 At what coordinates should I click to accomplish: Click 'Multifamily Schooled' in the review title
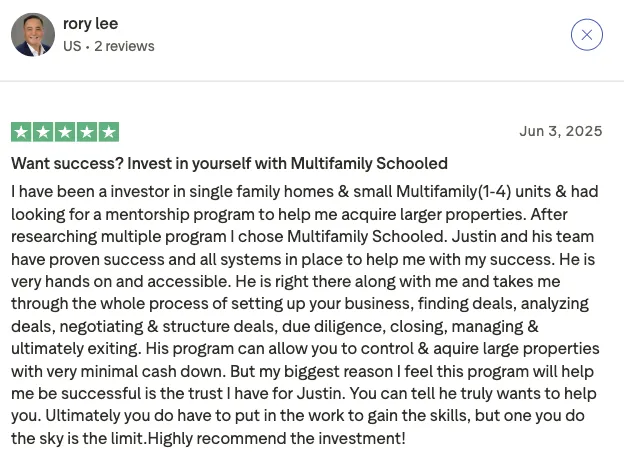[369, 164]
